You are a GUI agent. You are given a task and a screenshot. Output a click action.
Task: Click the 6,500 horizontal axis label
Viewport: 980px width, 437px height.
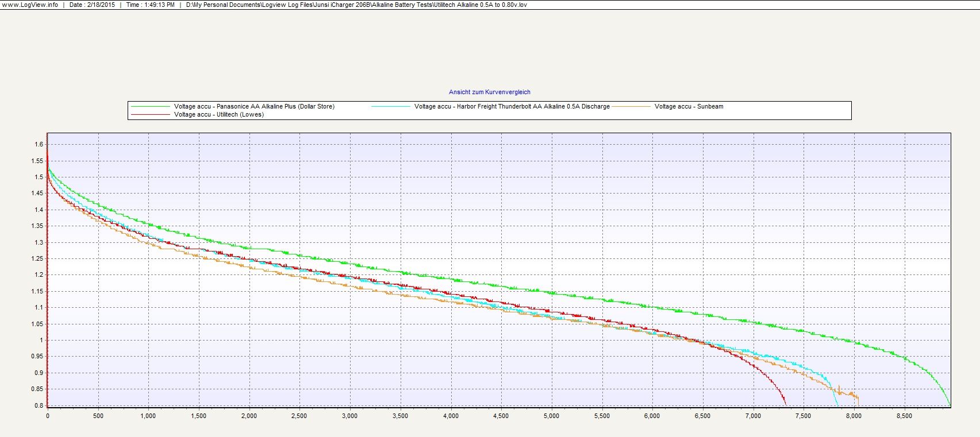click(x=702, y=416)
